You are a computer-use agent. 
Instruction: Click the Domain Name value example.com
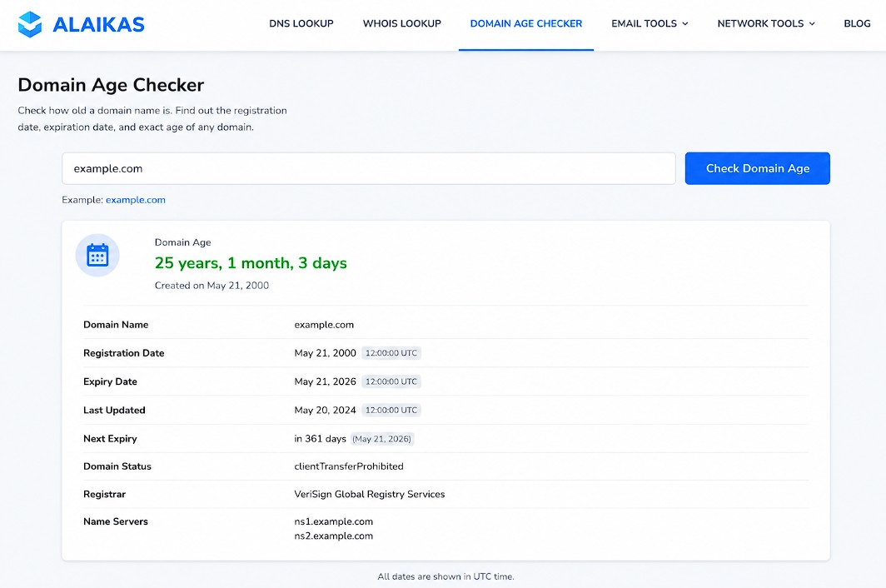324,325
